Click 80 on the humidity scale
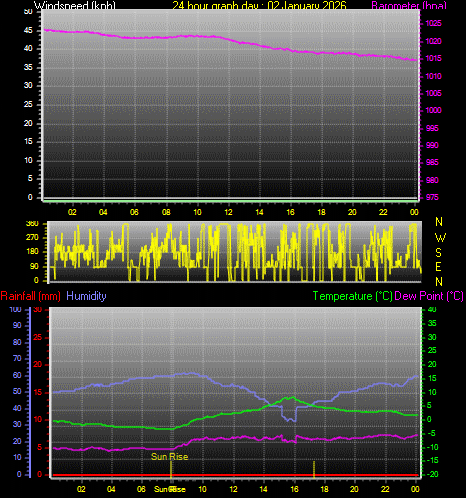466x498 pixels. (17, 342)
